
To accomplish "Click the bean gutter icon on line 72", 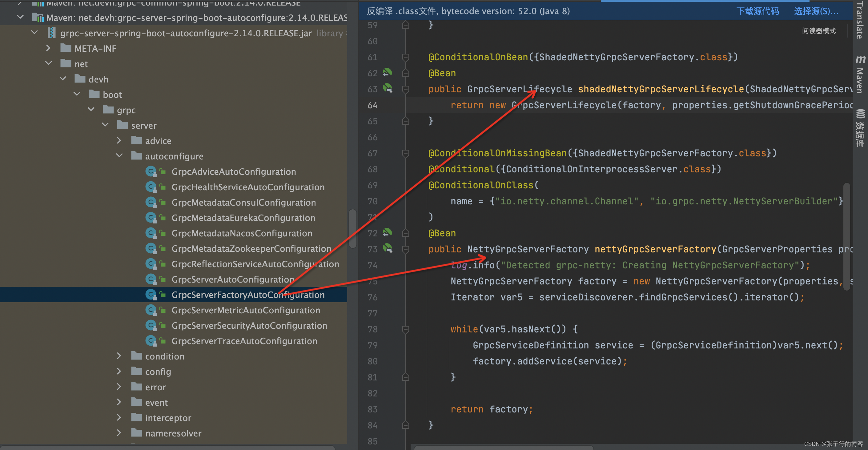I will click(387, 233).
